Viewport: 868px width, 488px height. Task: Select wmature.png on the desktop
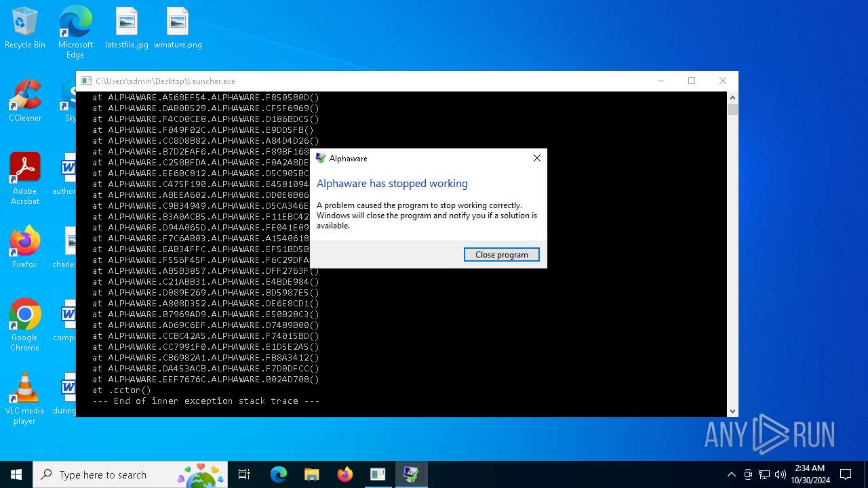(x=178, y=28)
